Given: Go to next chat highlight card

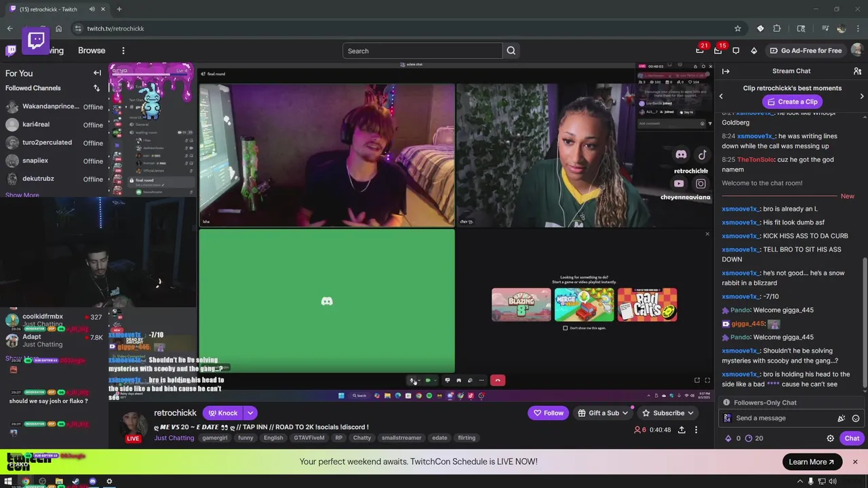Looking at the screenshot, I should click(862, 96).
